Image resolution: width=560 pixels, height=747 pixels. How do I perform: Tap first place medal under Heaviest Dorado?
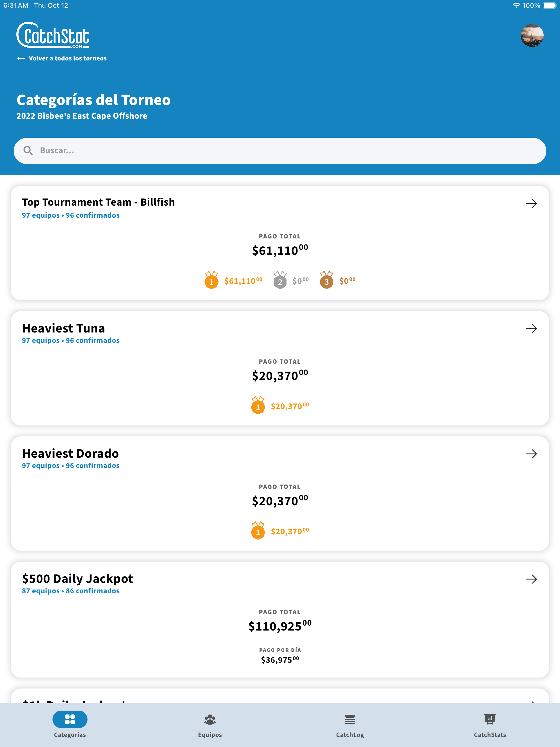[x=258, y=530]
